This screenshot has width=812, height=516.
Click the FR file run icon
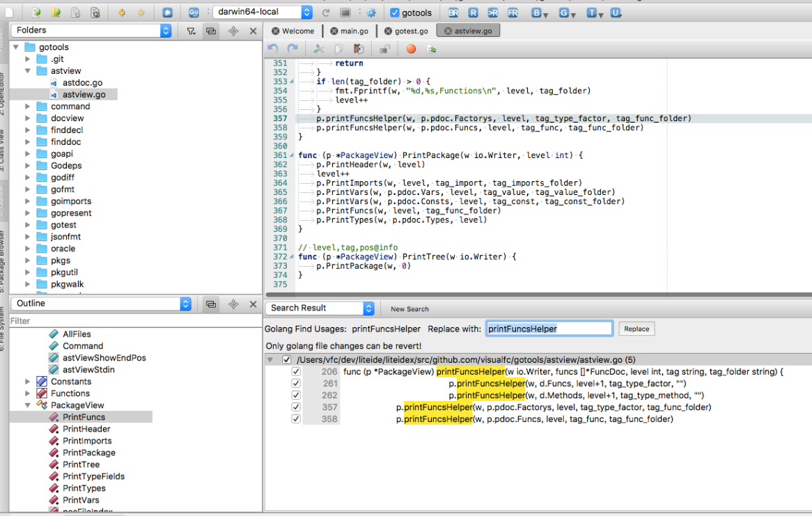pos(513,13)
